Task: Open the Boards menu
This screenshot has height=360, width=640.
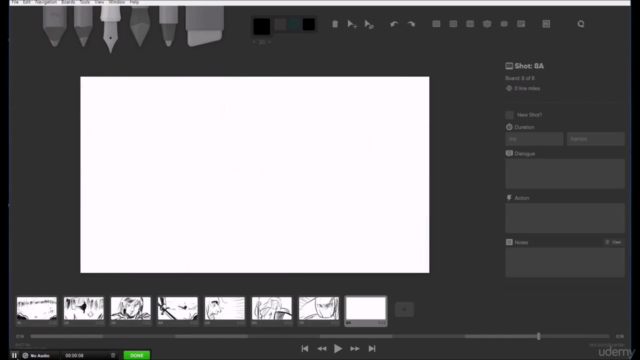Action: (x=68, y=2)
